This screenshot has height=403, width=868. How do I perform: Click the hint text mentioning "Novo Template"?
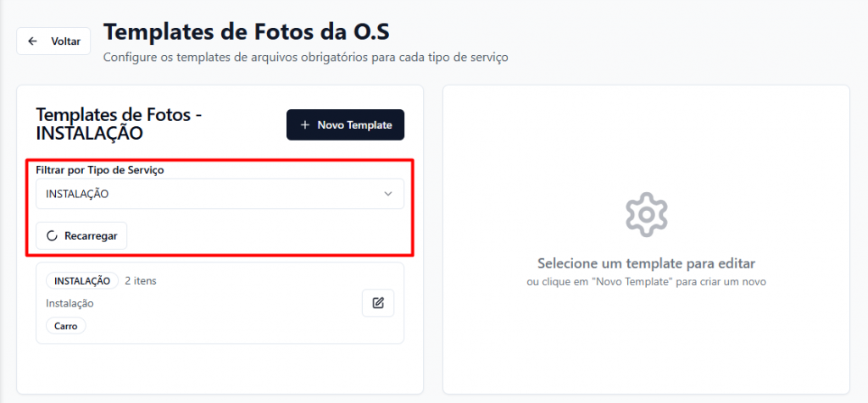point(646,281)
